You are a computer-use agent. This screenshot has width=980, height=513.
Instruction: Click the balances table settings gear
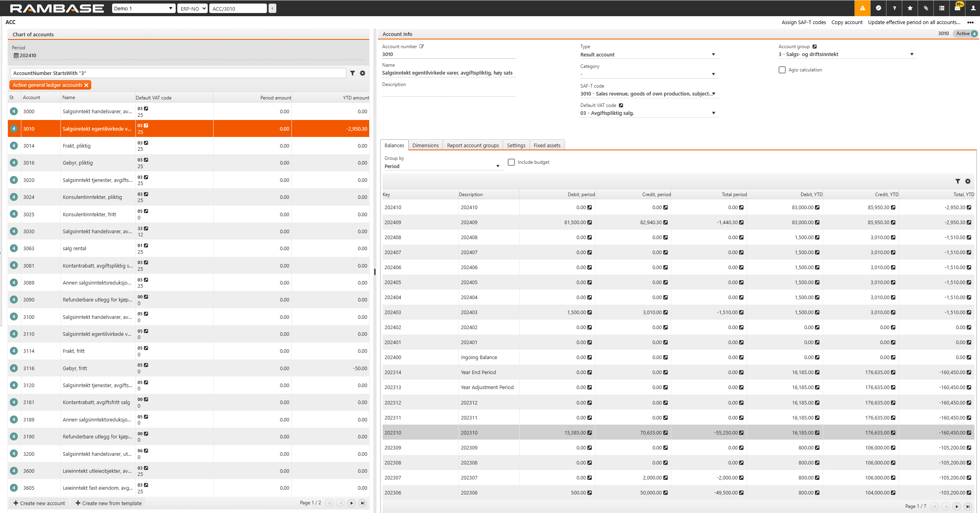tap(968, 181)
